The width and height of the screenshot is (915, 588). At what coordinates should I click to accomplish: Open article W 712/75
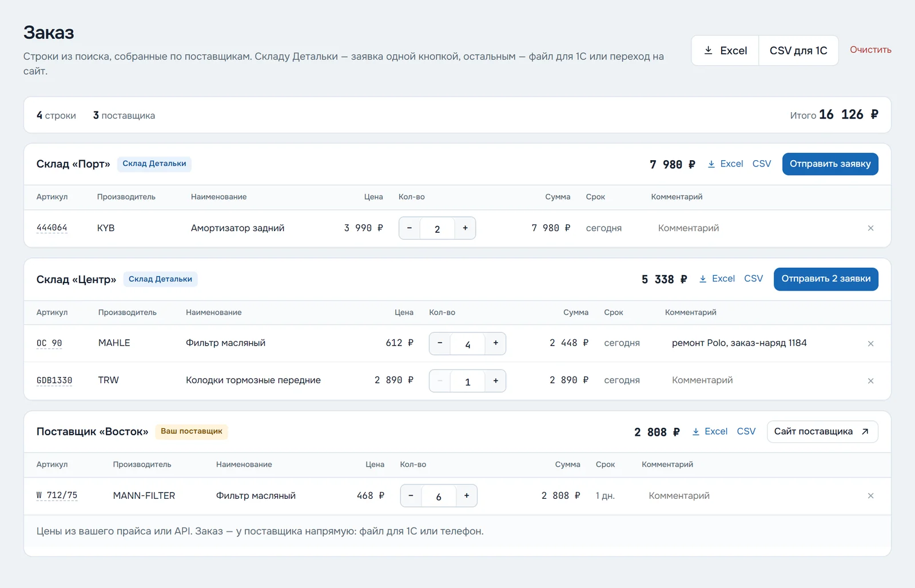57,495
